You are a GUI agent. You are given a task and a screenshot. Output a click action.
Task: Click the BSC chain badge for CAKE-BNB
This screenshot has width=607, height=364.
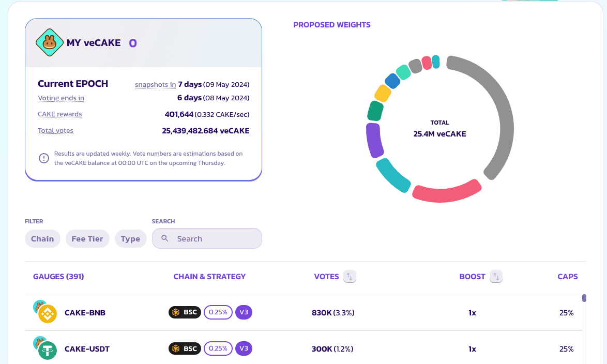pyautogui.click(x=185, y=312)
